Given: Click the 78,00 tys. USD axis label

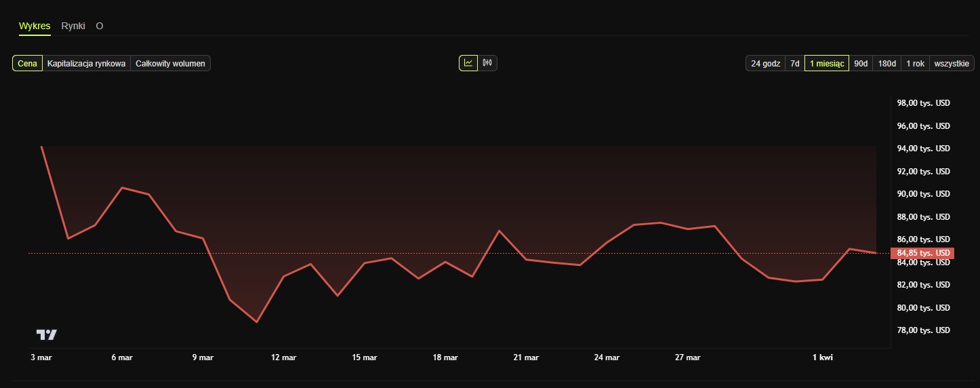Looking at the screenshot, I should click(x=923, y=330).
